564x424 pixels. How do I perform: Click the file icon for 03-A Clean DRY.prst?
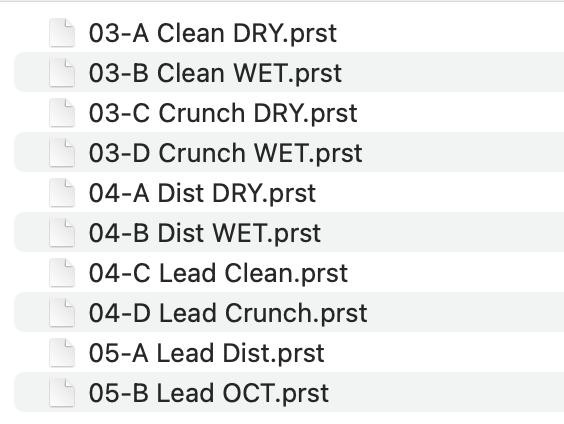[x=62, y=33]
